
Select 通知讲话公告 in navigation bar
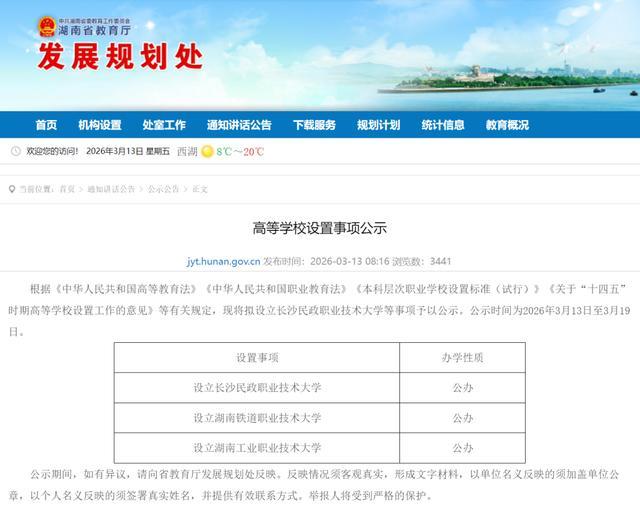click(239, 125)
